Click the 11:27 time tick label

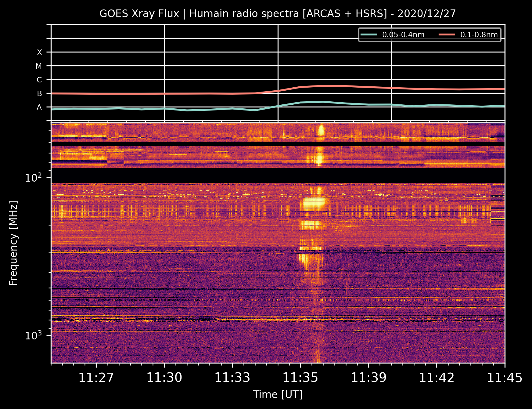click(x=96, y=378)
